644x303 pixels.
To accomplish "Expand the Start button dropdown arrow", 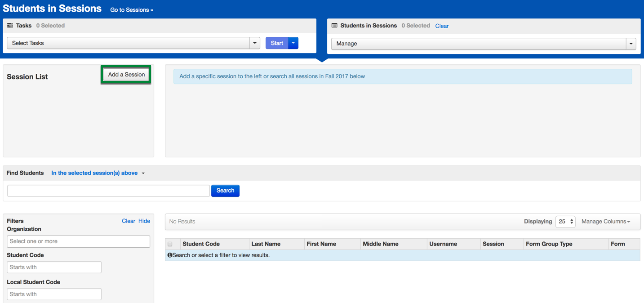I will pos(293,43).
